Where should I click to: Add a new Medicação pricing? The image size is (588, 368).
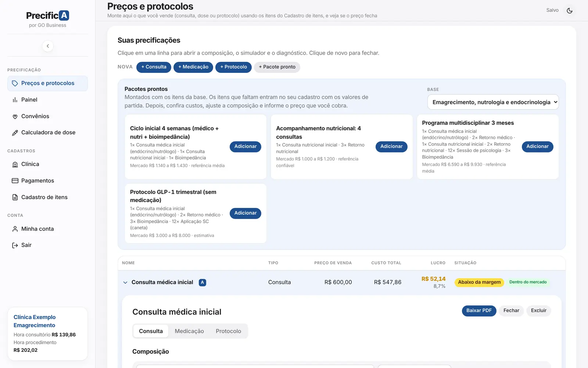[193, 67]
